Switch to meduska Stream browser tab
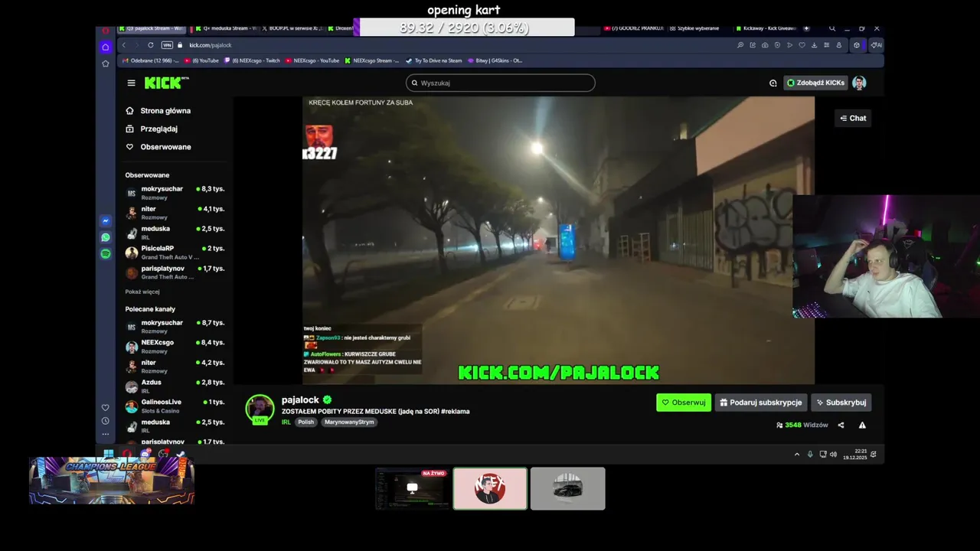This screenshot has width=980, height=551. [226, 28]
